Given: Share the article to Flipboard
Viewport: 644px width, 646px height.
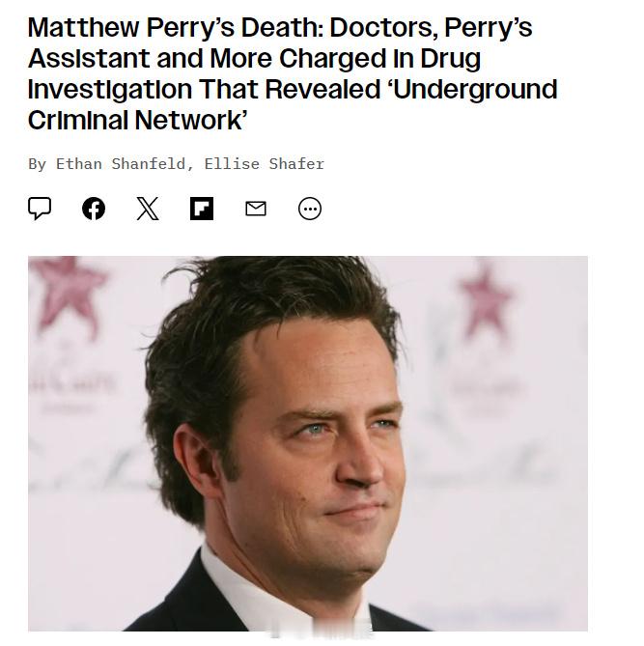Looking at the screenshot, I should 202,209.
